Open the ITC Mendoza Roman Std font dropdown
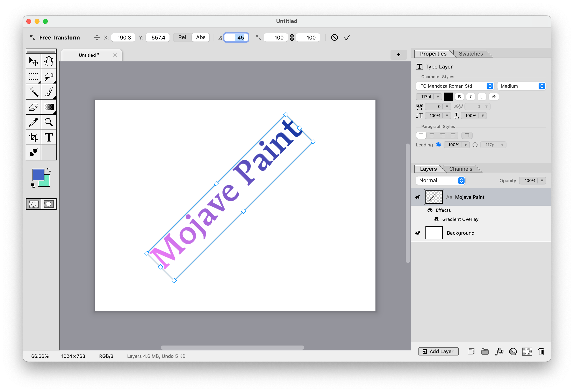The image size is (574, 392). coord(455,86)
